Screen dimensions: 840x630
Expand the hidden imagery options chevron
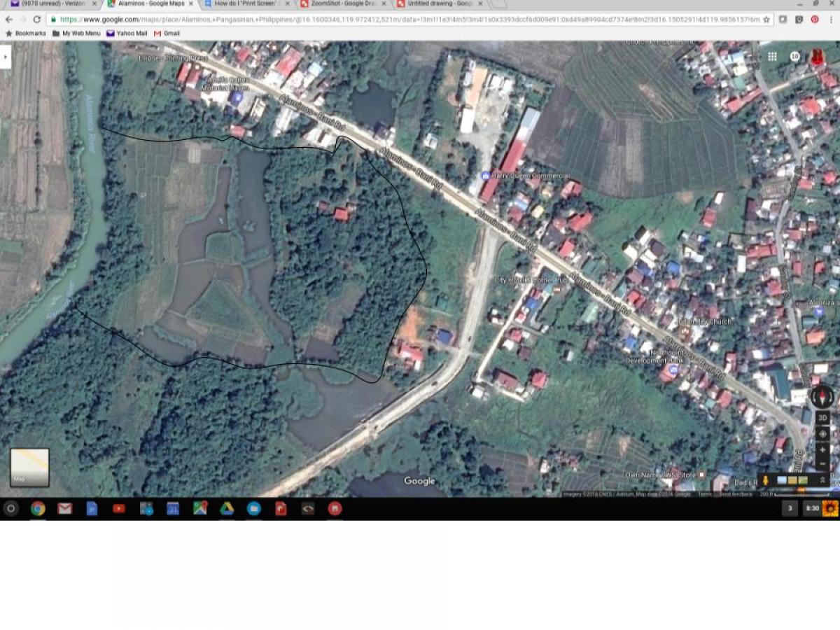[x=823, y=479]
